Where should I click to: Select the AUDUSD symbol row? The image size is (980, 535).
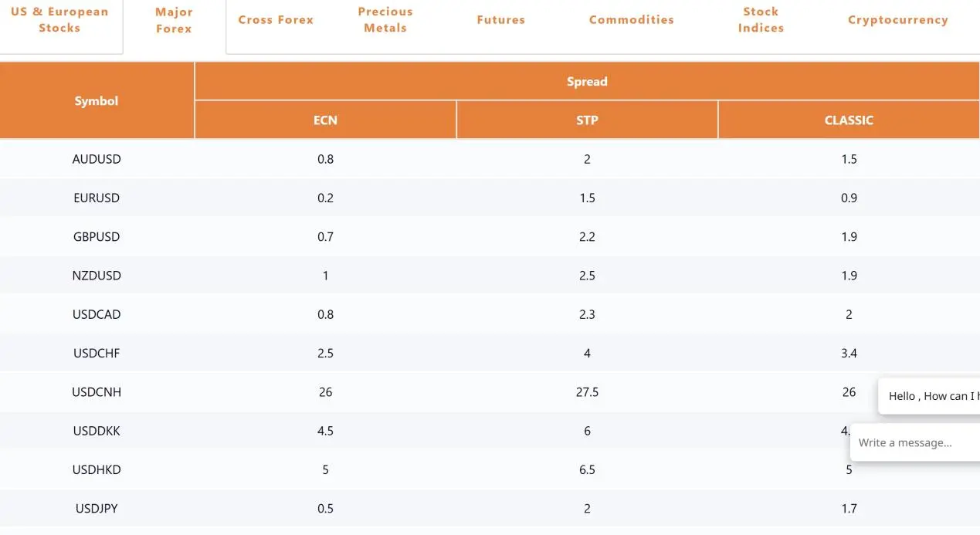click(490, 159)
